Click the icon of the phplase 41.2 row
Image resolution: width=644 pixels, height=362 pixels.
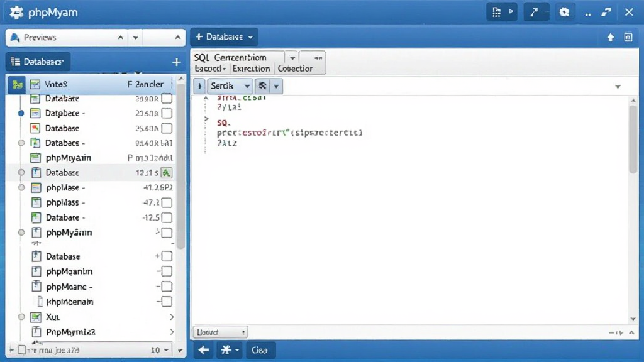pyautogui.click(x=36, y=187)
